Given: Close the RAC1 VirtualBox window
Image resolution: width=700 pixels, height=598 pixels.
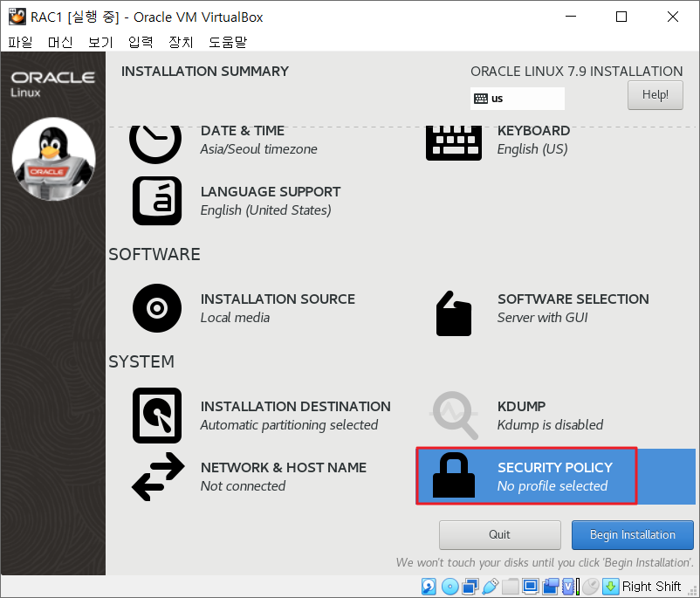Looking at the screenshot, I should point(673,17).
